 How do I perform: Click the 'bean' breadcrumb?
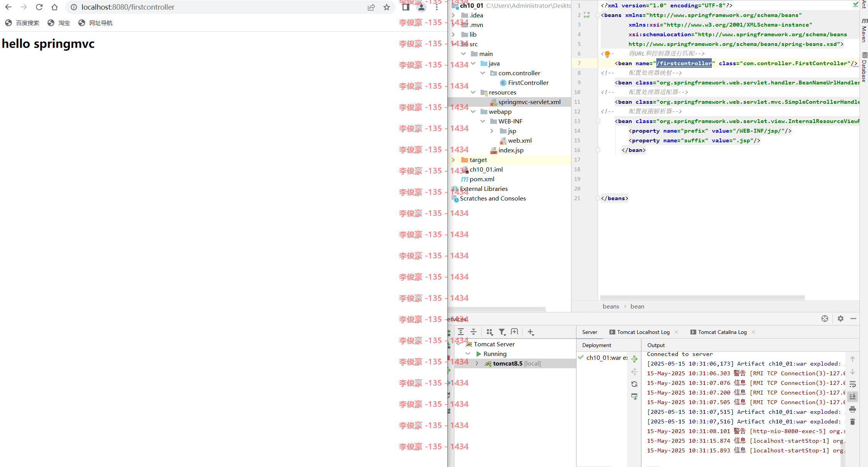pyautogui.click(x=637, y=306)
